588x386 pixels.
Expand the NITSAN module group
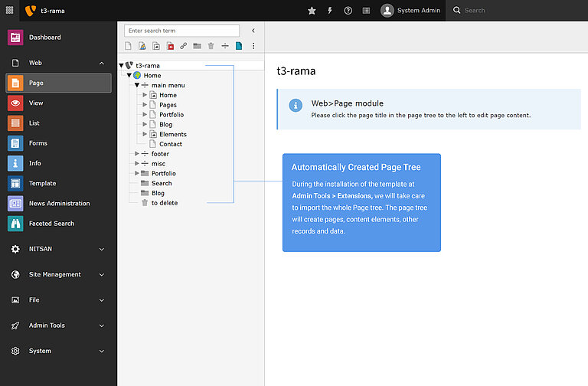(102, 249)
